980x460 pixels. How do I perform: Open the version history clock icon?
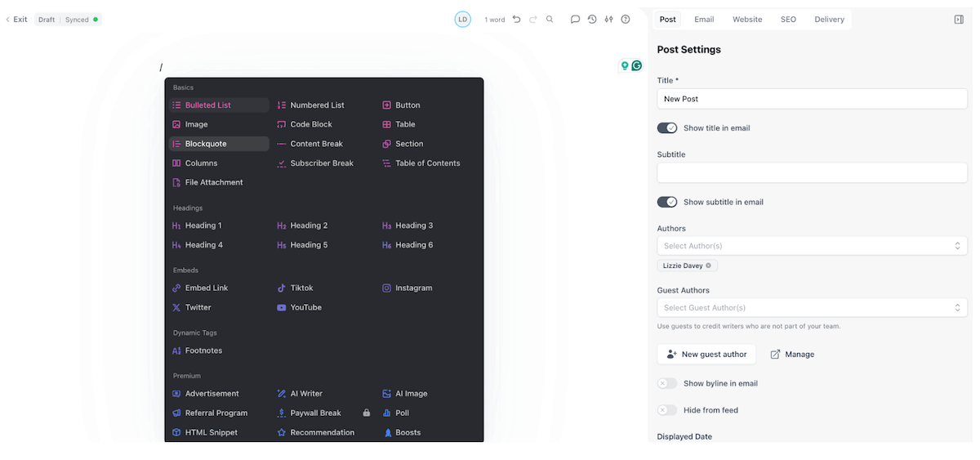(592, 20)
